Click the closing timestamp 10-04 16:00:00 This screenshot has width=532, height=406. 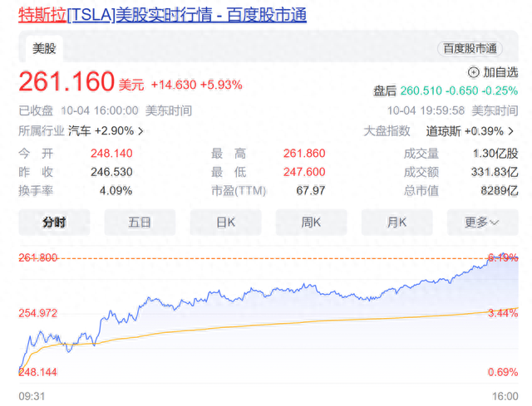(x=100, y=110)
